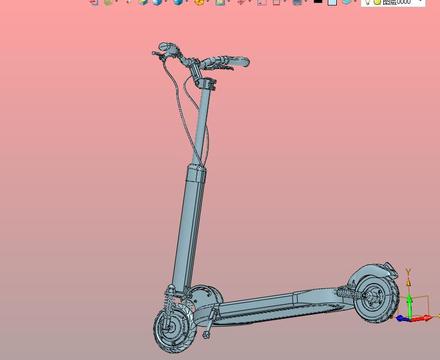This screenshot has height=360, width=440.
Task: Click the dropdown arrow of layer selector
Action: (421, 2)
